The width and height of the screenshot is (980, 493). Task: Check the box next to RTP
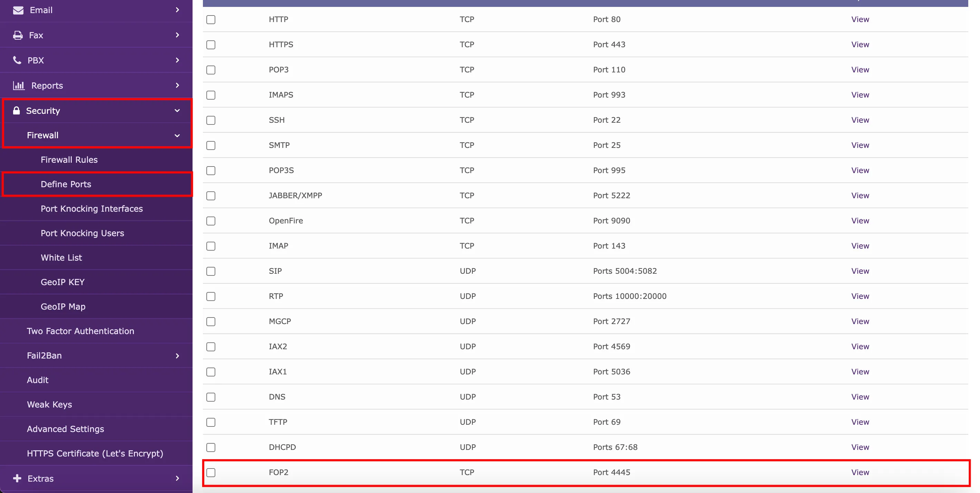211,296
